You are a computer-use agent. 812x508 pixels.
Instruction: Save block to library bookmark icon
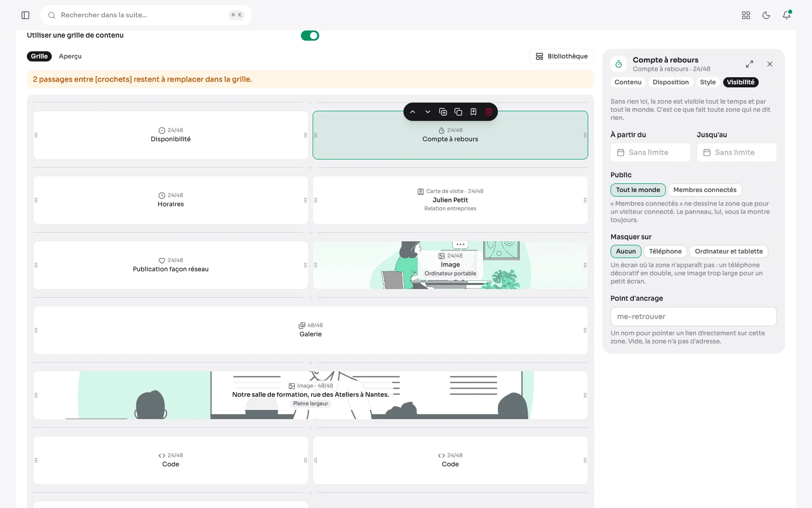point(473,112)
